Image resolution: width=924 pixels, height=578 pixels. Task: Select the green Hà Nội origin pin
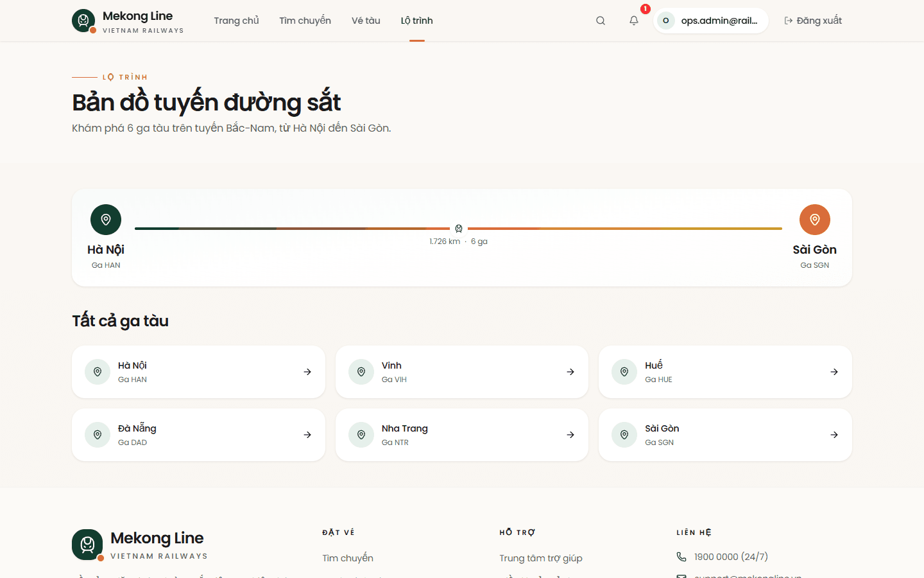pos(106,220)
